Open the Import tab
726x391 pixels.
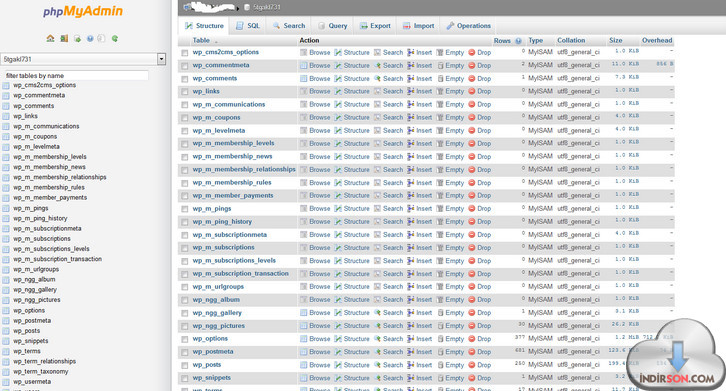[x=419, y=26]
